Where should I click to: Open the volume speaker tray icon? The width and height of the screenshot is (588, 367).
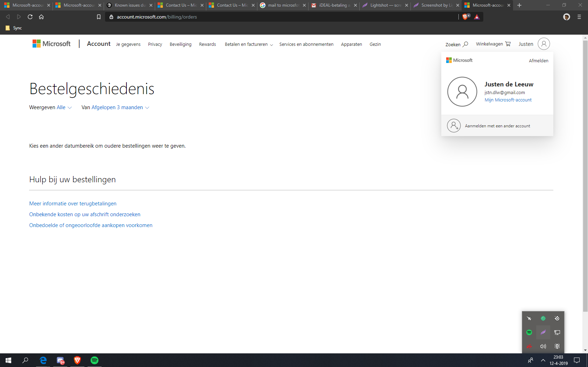(543, 346)
